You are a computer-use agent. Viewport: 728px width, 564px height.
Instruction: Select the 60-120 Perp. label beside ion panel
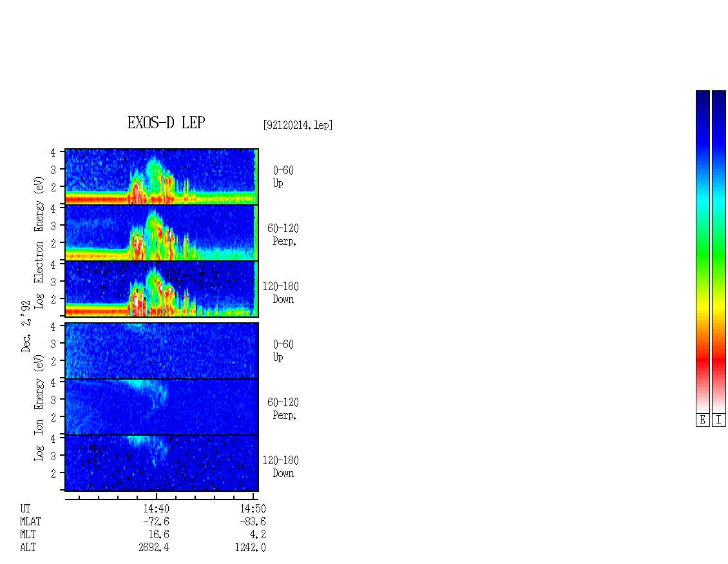pos(283,409)
